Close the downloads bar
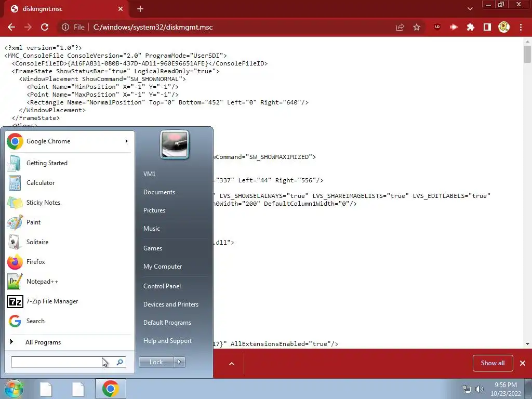 (523, 363)
